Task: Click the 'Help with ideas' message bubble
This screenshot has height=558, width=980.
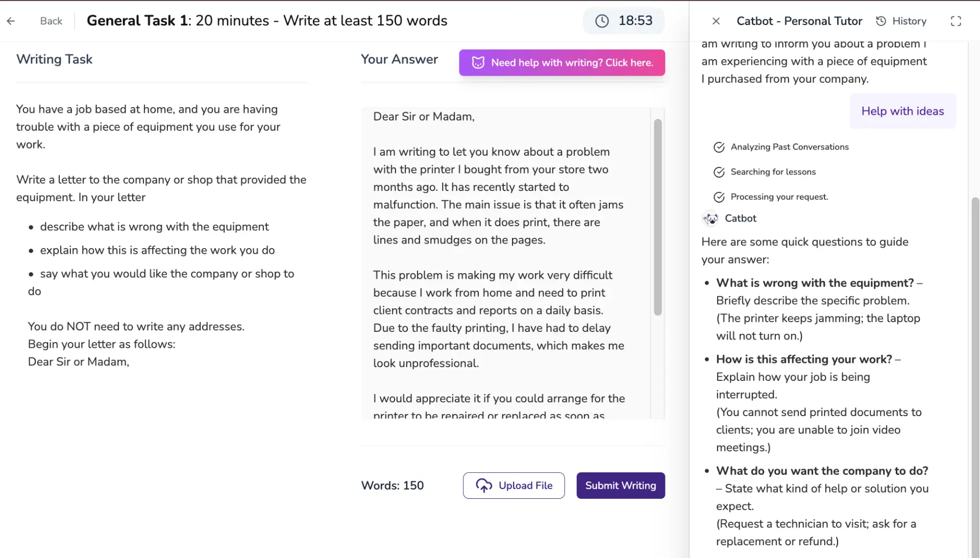Action: (902, 111)
